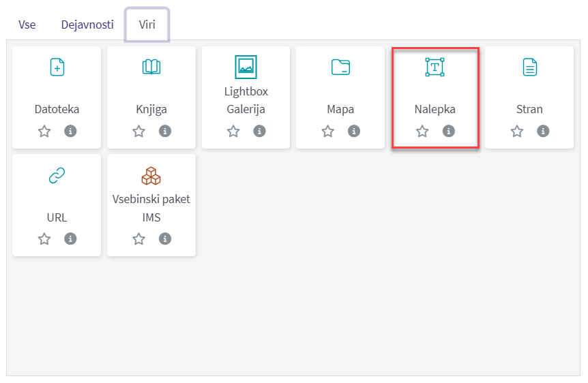Click the Vsebinski paket IMS label
Screen dimensions: 588x383
click(151, 208)
